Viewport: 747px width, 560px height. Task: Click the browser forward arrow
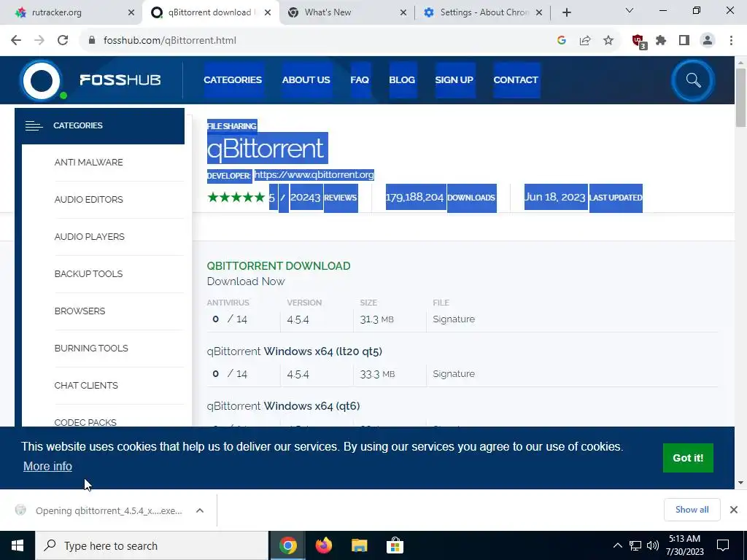(x=39, y=41)
